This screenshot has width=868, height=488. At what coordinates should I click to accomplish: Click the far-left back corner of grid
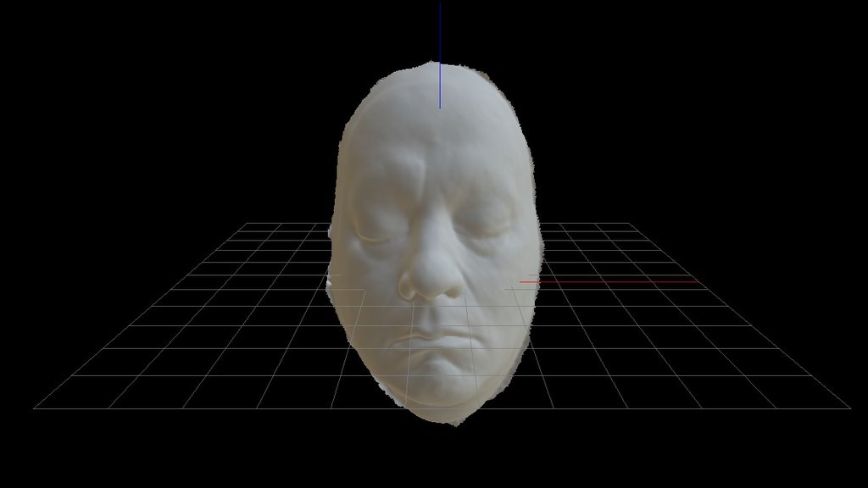click(x=247, y=224)
